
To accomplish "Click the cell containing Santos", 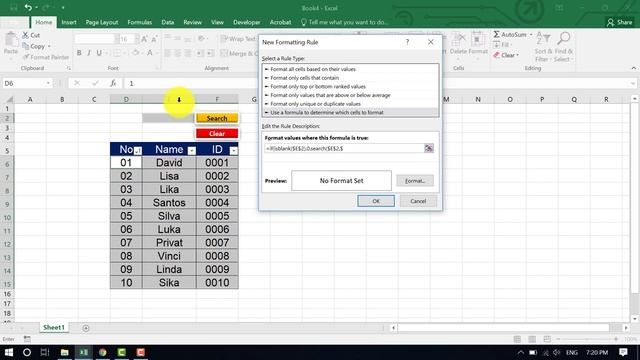I will click(169, 202).
